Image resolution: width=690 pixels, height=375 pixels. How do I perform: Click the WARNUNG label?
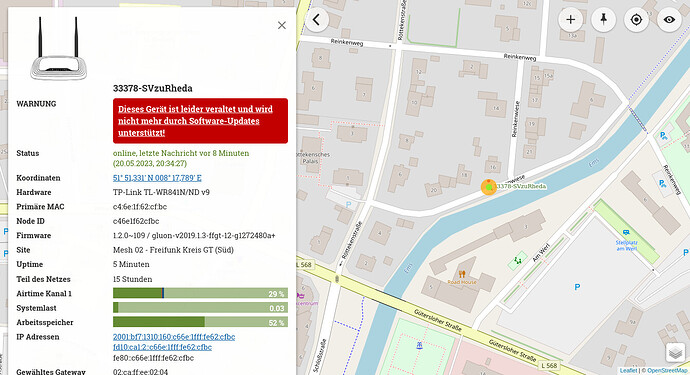coord(36,104)
